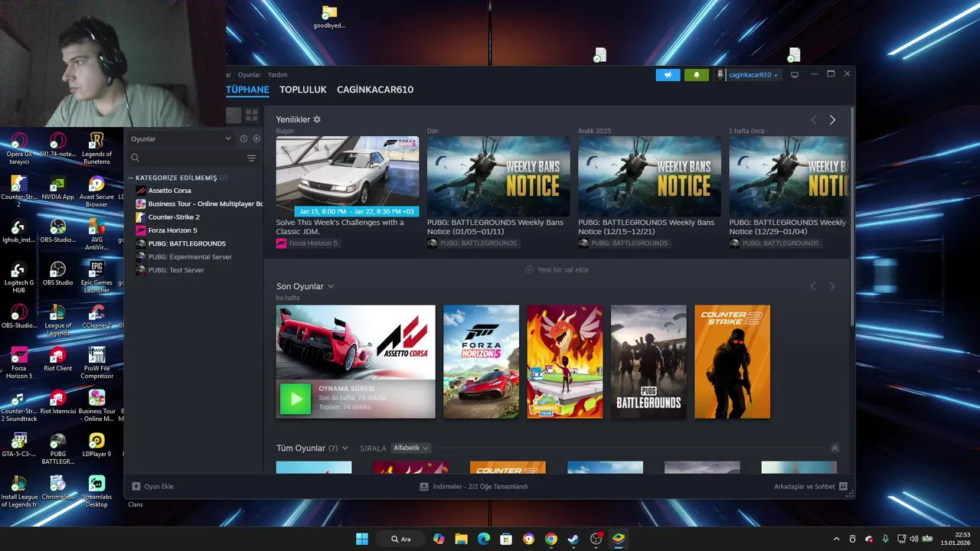
Task: Show recent games clock icon in sidebar
Action: [243, 139]
